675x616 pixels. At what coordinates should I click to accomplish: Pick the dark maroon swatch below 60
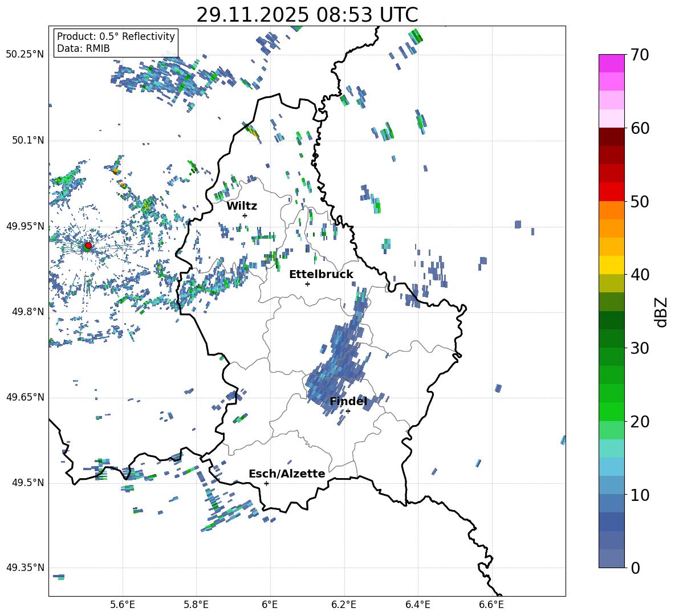pyautogui.click(x=611, y=137)
